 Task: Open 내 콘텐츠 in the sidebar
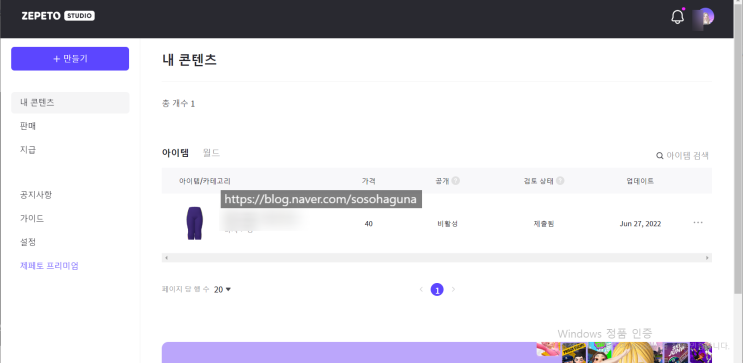pos(70,102)
